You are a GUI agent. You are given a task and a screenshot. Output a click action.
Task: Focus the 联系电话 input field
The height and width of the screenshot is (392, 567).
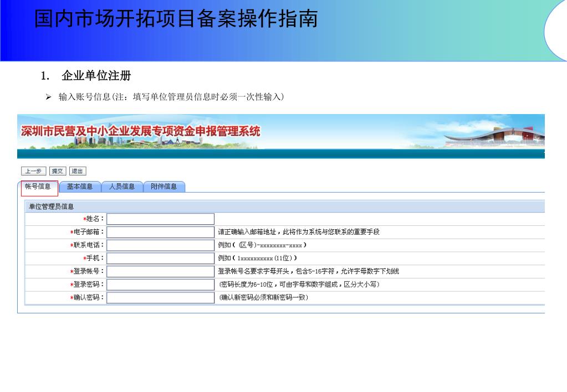tap(161, 245)
